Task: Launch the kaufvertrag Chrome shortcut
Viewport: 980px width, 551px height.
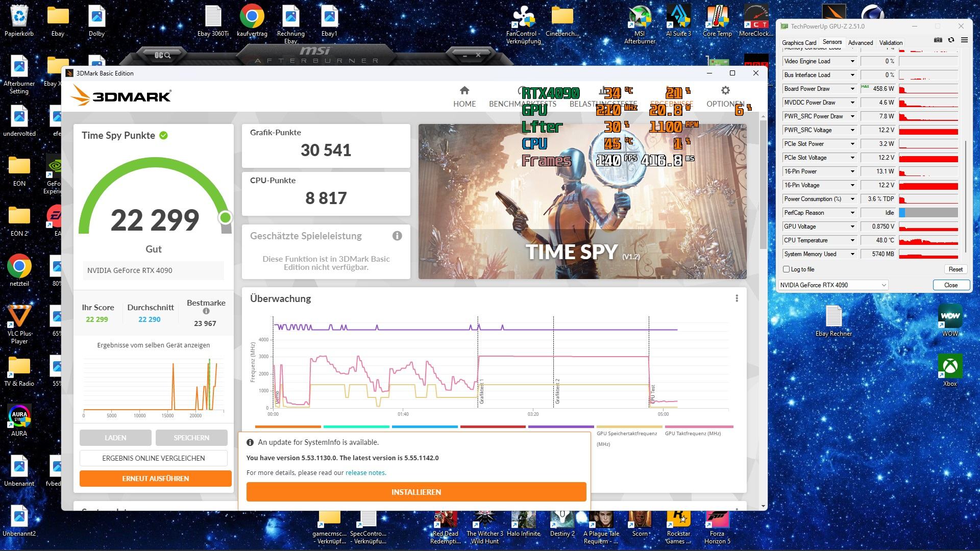Action: point(252,20)
